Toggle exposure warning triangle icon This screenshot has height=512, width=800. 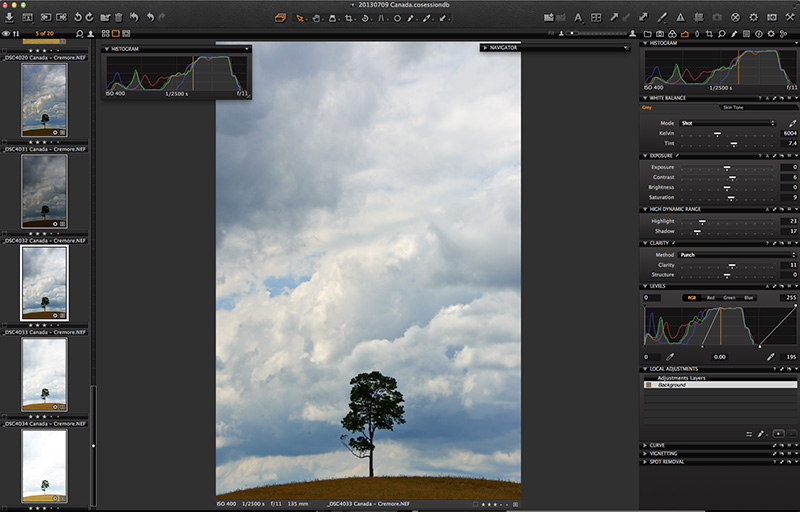pyautogui.click(x=679, y=17)
